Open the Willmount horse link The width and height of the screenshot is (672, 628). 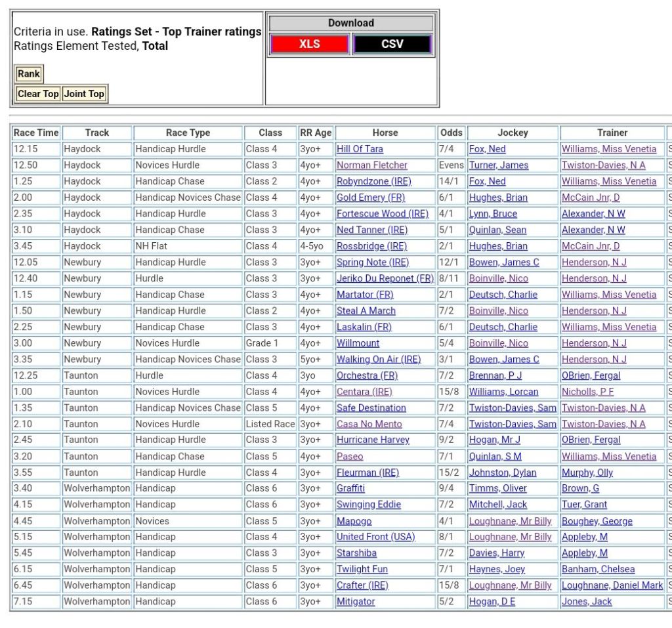pos(358,343)
